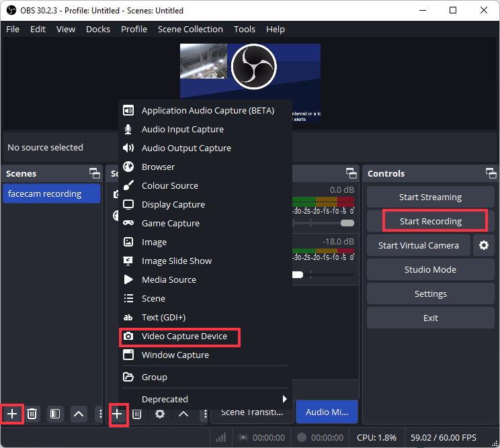Image resolution: width=500 pixels, height=448 pixels.
Task: Open the Scene Collection menu
Action: (x=190, y=29)
